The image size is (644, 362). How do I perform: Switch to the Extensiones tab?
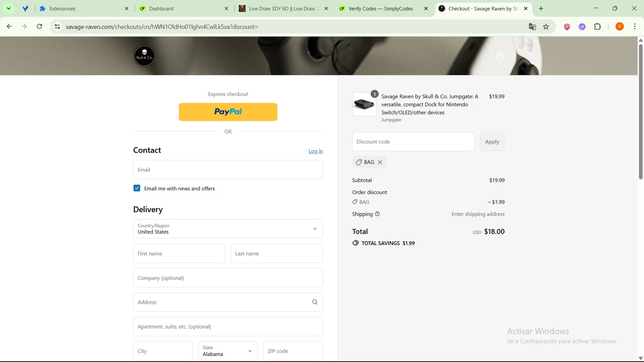[x=84, y=9]
